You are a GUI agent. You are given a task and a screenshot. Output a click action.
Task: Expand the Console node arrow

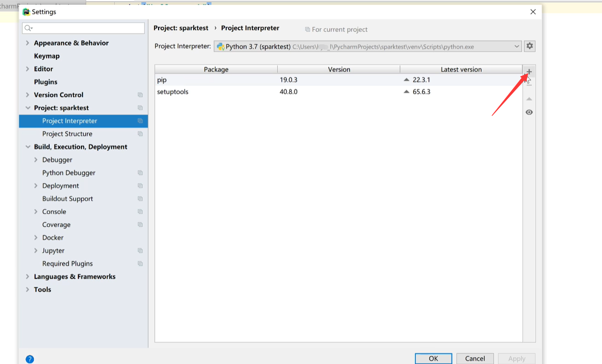(x=36, y=212)
